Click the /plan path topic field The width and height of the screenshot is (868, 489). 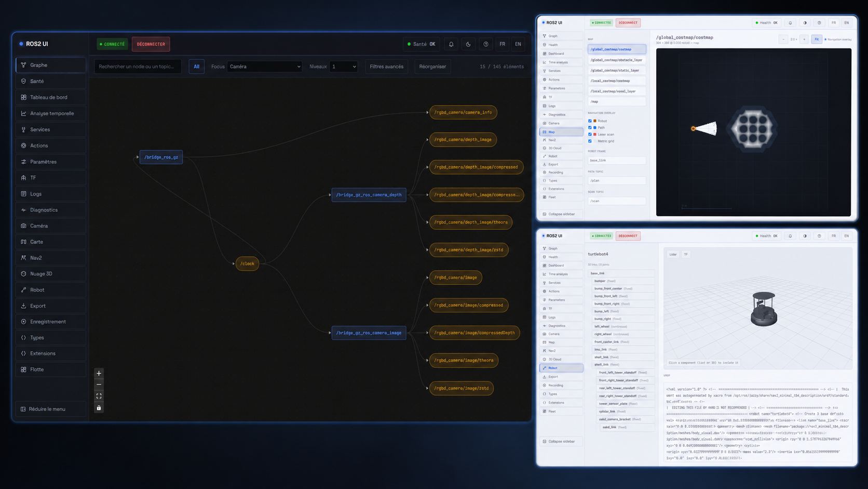(617, 180)
